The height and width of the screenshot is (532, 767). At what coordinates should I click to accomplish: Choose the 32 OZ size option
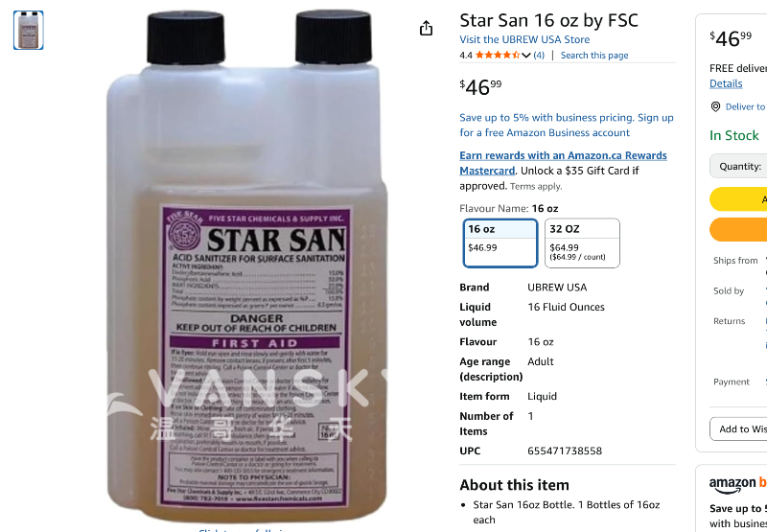click(582, 243)
